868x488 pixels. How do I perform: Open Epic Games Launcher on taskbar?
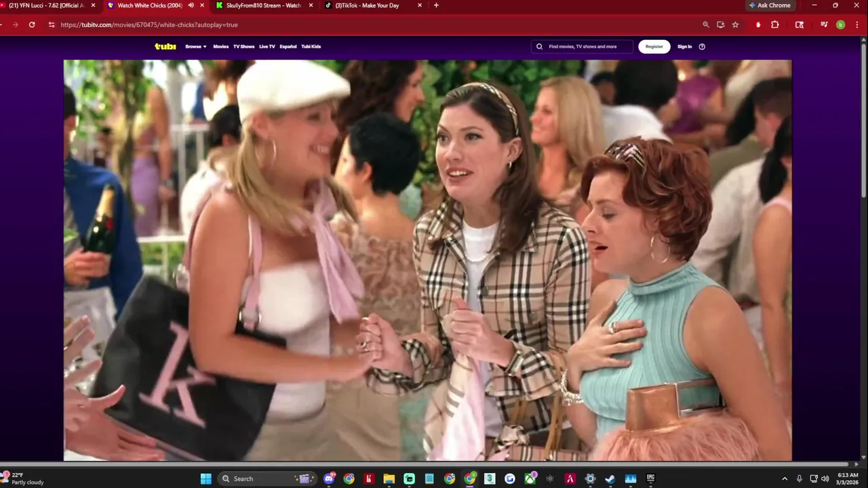click(x=650, y=479)
